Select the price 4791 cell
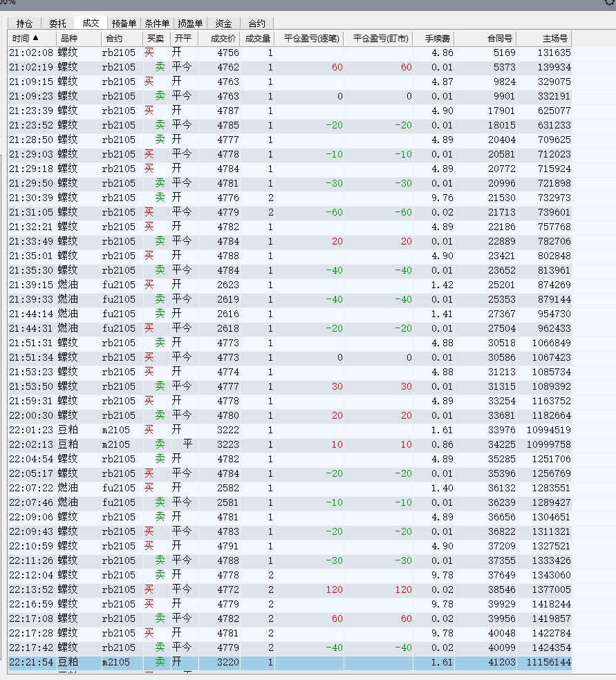The height and width of the screenshot is (680, 616). tap(228, 547)
